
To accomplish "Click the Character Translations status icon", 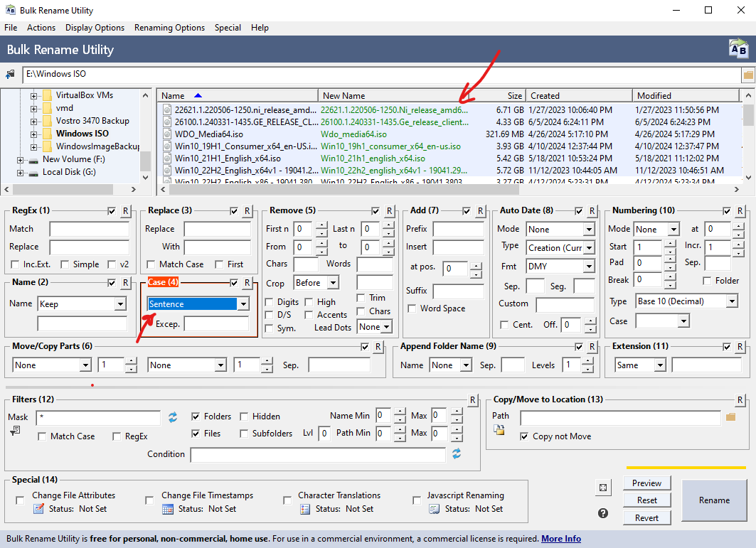I will click(x=304, y=509).
